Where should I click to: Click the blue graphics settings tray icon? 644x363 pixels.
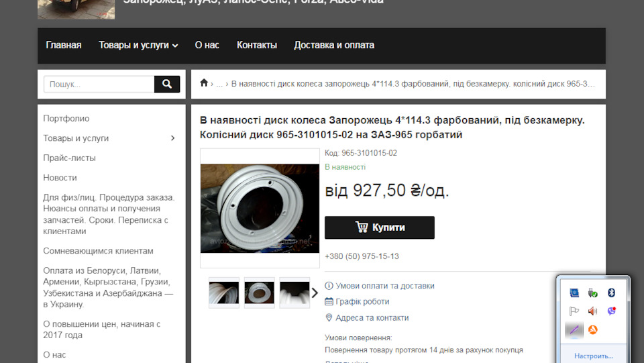(x=574, y=293)
